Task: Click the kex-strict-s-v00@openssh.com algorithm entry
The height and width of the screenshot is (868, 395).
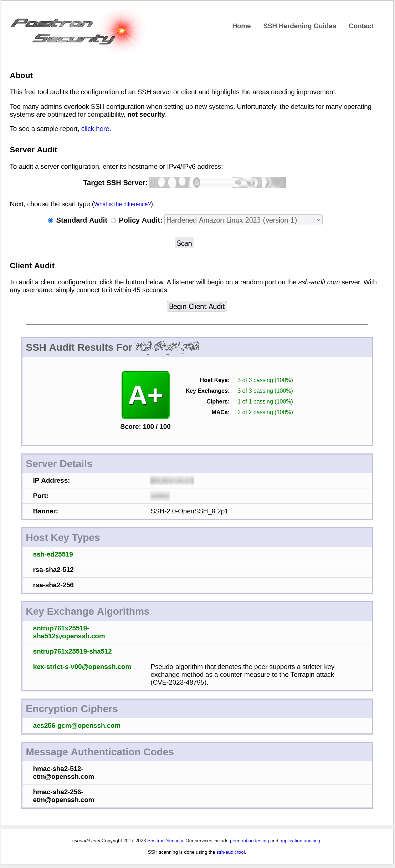Action: point(82,667)
